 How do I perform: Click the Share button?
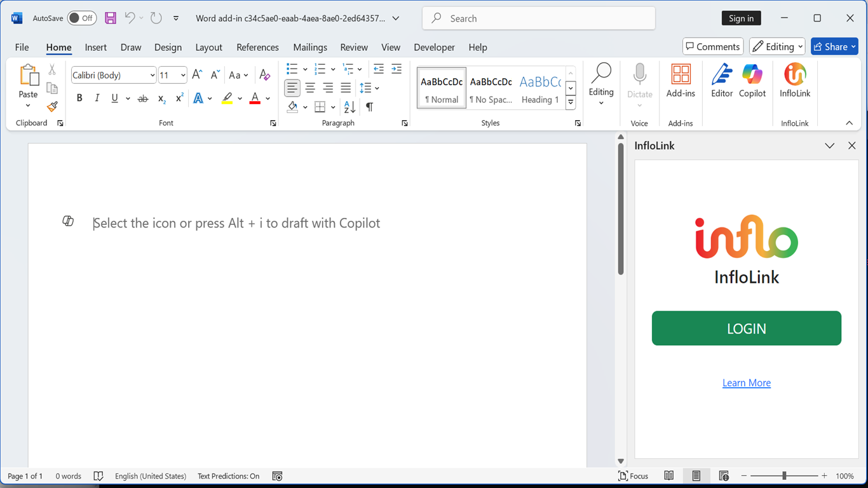[834, 46]
